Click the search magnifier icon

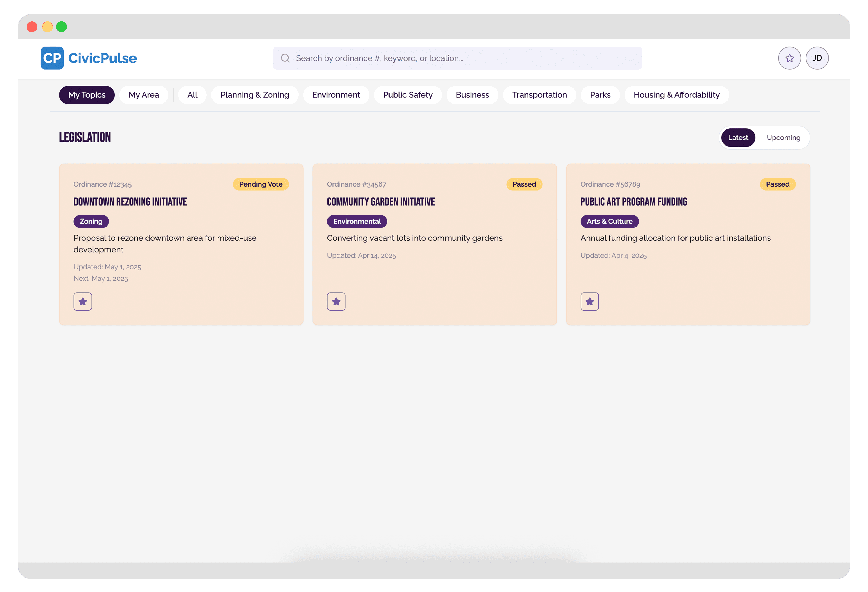click(x=285, y=58)
